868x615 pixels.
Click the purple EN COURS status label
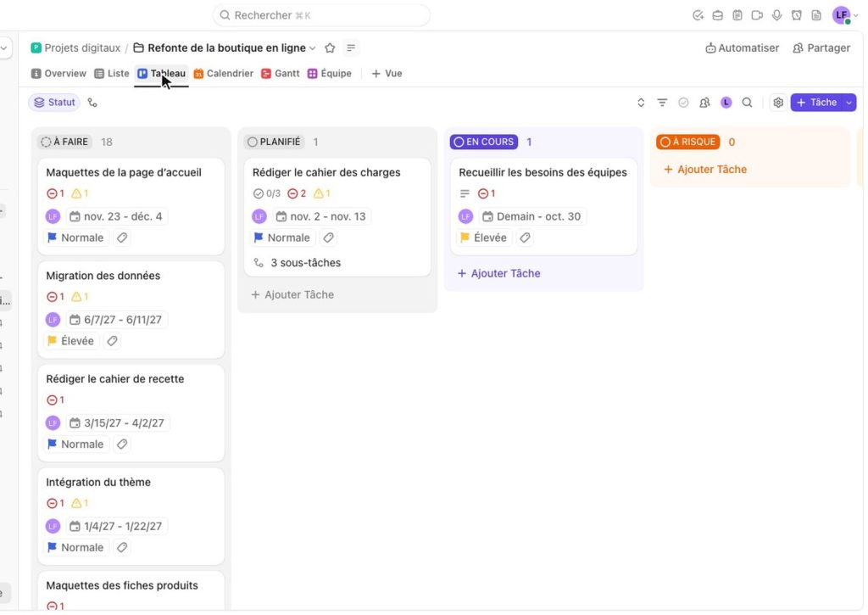tap(484, 143)
